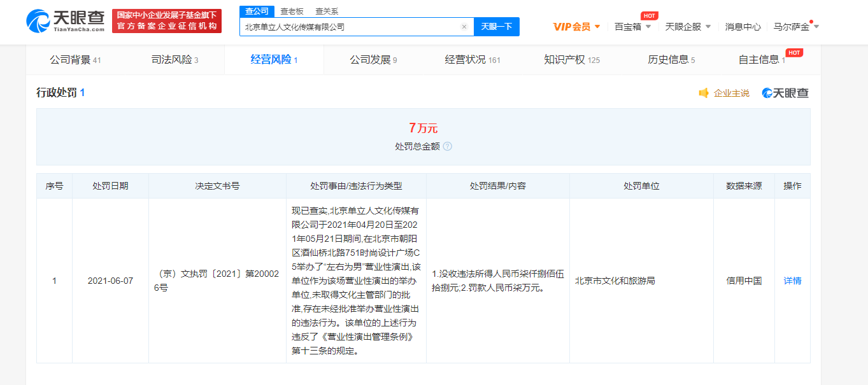Click the company name search input field
Viewport: 868px width, 385px height.
click(350, 27)
